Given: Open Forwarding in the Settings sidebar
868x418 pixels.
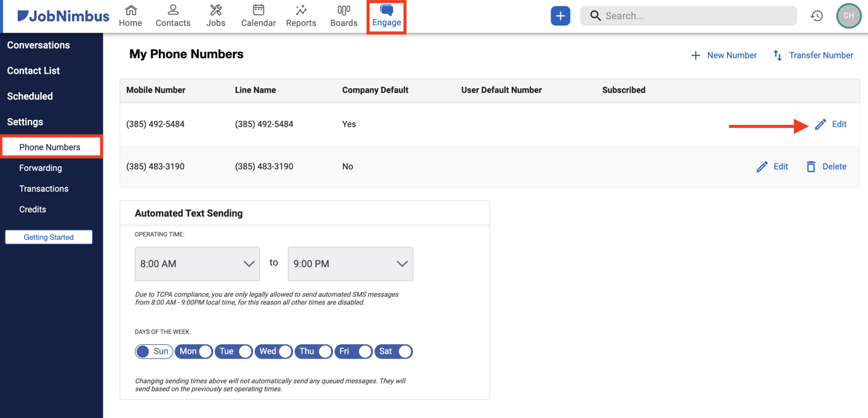Looking at the screenshot, I should tap(40, 168).
